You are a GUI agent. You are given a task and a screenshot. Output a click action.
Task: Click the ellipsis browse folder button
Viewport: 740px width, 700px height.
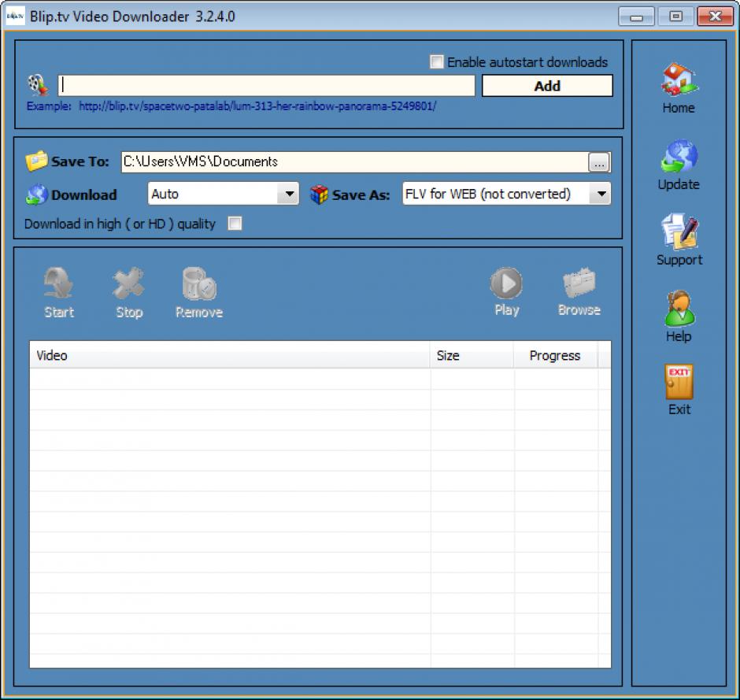[599, 162]
